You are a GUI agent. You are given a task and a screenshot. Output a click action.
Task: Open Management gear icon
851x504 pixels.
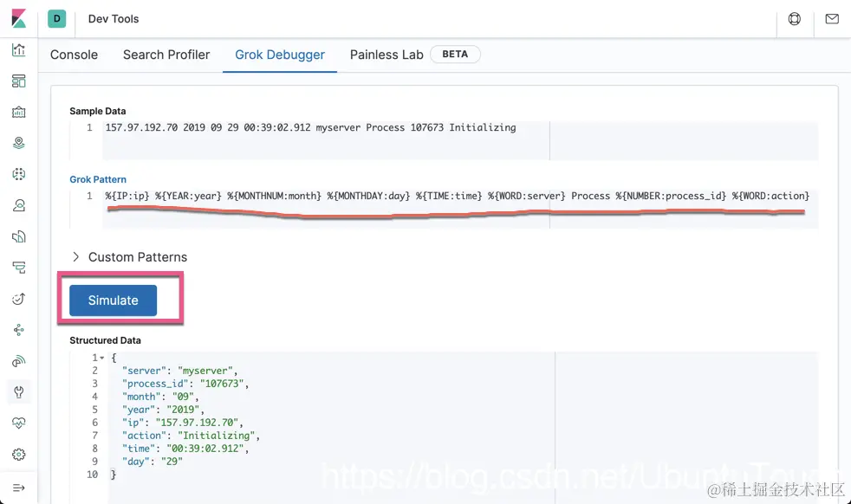[18, 455]
